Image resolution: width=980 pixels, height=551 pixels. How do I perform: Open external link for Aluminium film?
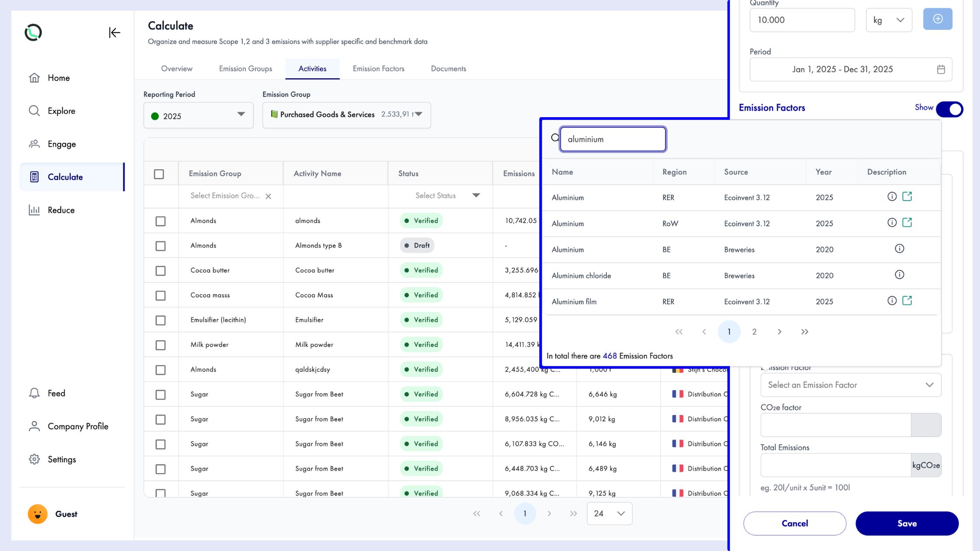pos(907,301)
